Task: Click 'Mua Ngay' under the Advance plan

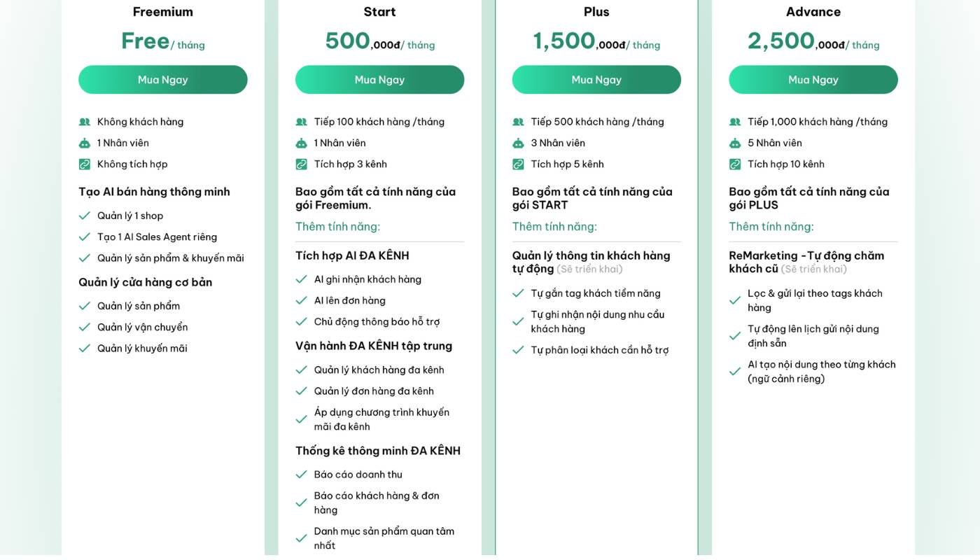Action: [x=813, y=79]
